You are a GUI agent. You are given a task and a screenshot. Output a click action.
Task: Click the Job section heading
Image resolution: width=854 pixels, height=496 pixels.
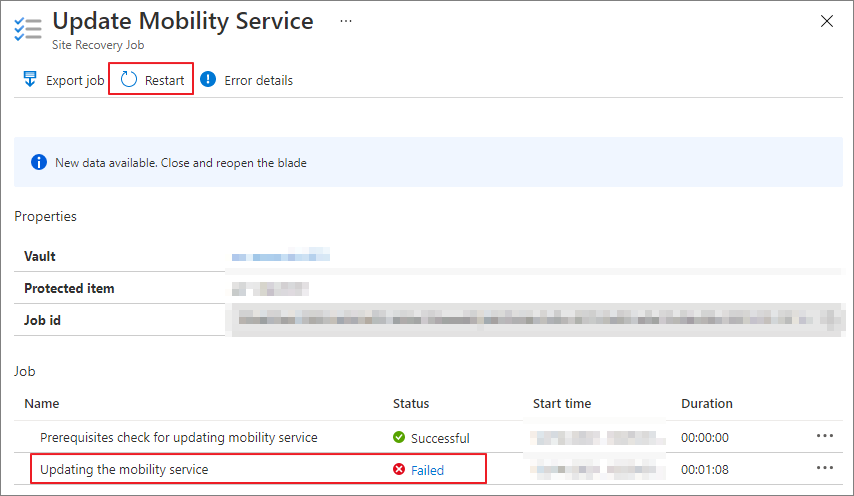(25, 371)
